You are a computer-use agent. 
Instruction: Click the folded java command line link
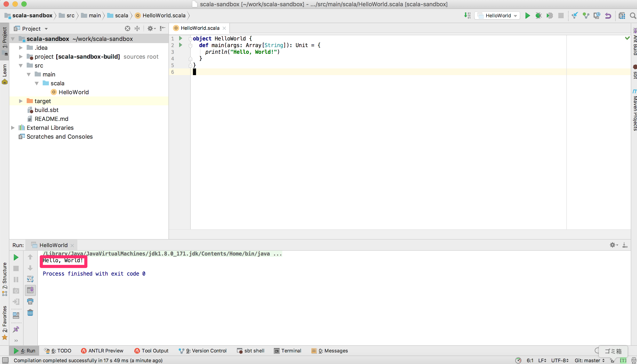pos(162,254)
